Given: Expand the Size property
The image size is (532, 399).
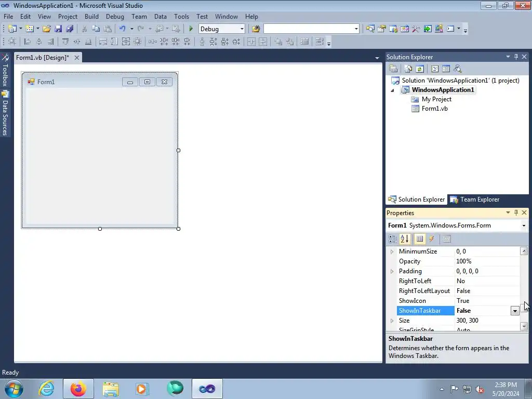Looking at the screenshot, I should (x=392, y=321).
